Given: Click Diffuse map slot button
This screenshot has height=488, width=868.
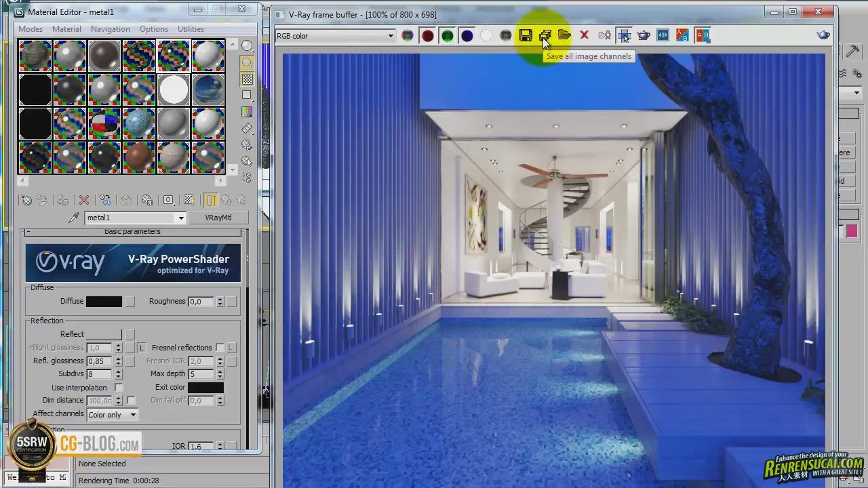Looking at the screenshot, I should pos(130,302).
